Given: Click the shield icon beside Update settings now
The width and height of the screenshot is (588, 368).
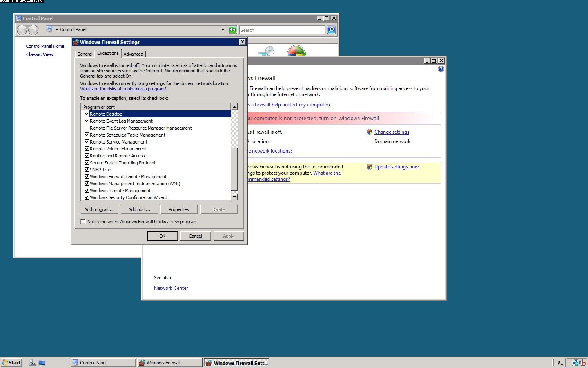Looking at the screenshot, I should (370, 167).
